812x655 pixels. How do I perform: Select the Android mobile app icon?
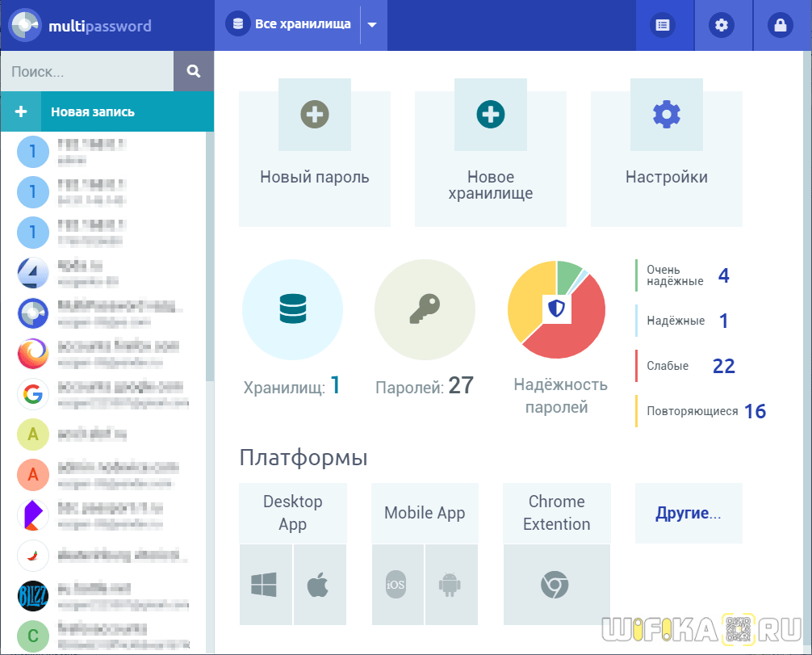[x=450, y=585]
